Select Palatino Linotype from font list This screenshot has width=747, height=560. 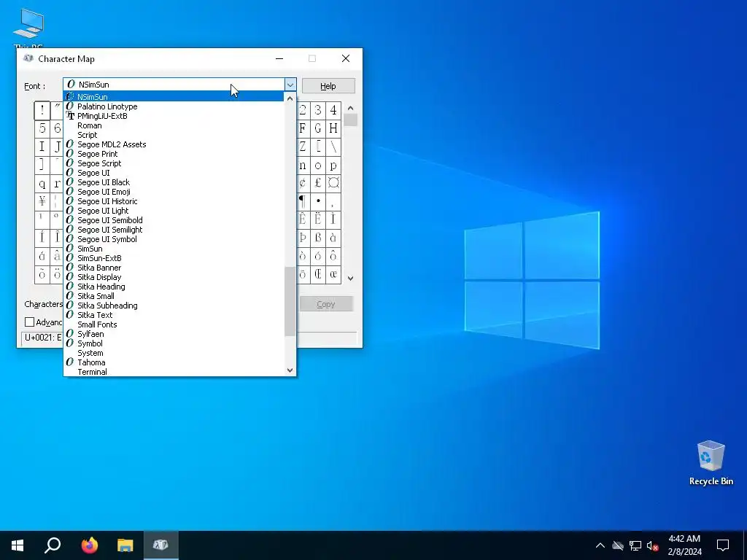tap(174, 106)
